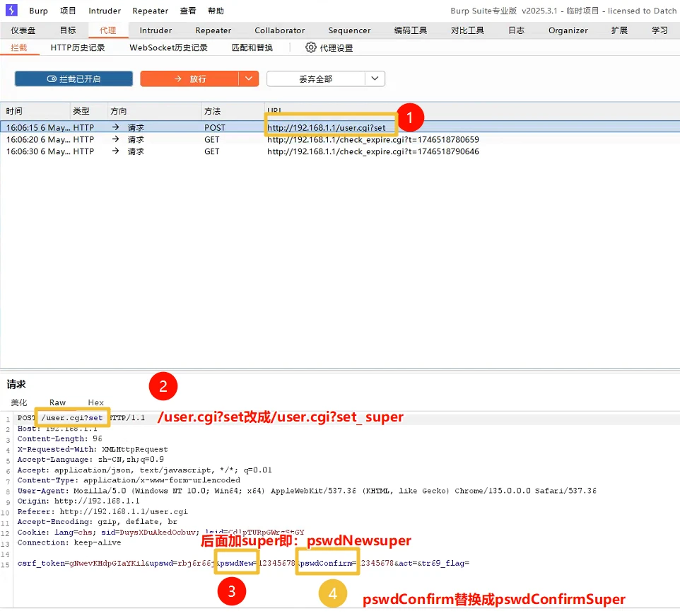Click the forward (放行) button

coord(189,79)
